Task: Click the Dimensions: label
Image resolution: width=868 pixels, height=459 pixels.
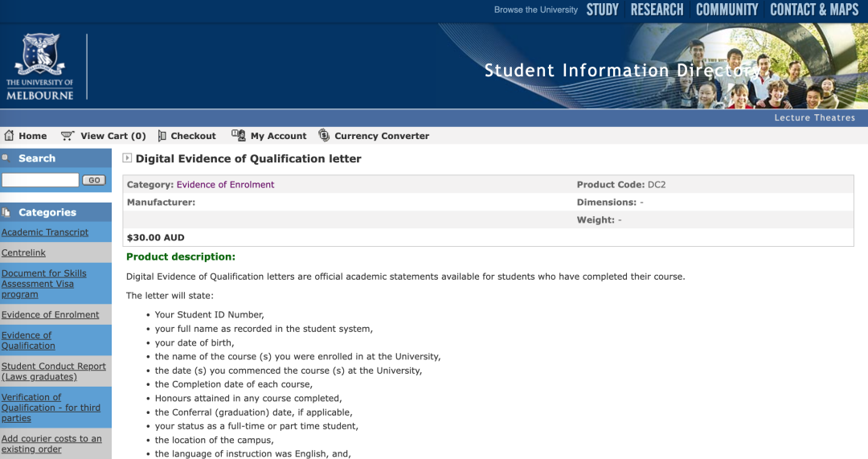Action: click(x=607, y=202)
